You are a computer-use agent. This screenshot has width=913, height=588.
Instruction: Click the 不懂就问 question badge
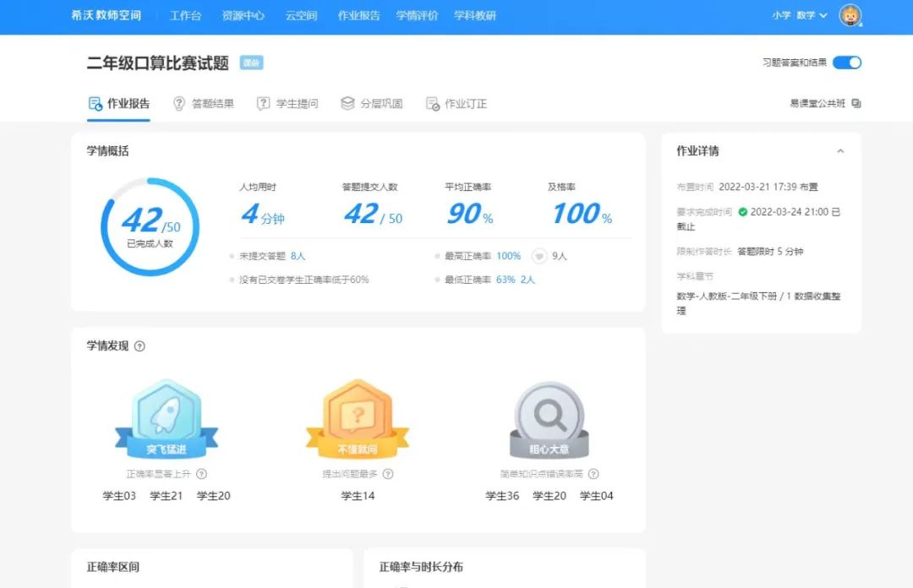pyautogui.click(x=358, y=419)
